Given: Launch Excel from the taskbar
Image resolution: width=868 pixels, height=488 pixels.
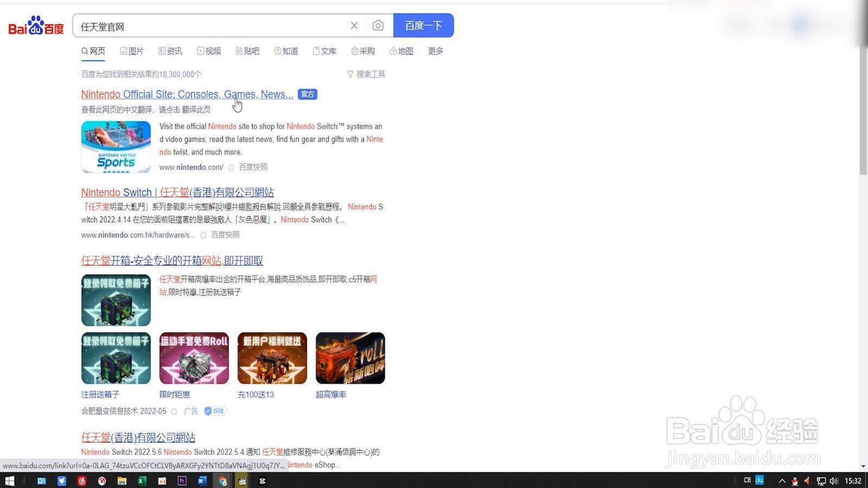Looking at the screenshot, I should click(x=142, y=480).
